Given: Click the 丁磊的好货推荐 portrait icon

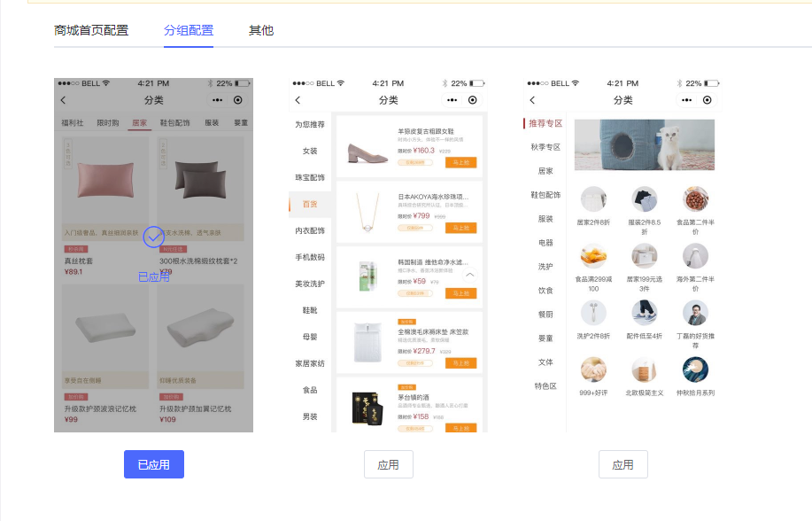Looking at the screenshot, I should pos(695,313).
